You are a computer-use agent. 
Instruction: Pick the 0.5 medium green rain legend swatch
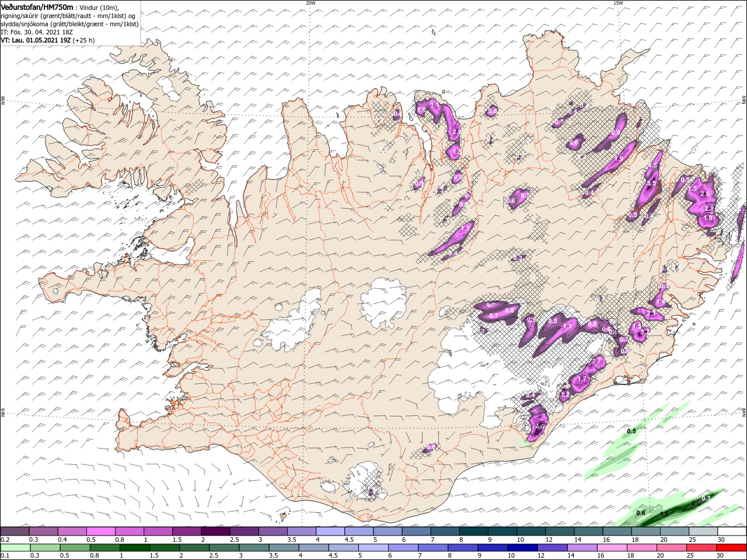click(x=75, y=548)
